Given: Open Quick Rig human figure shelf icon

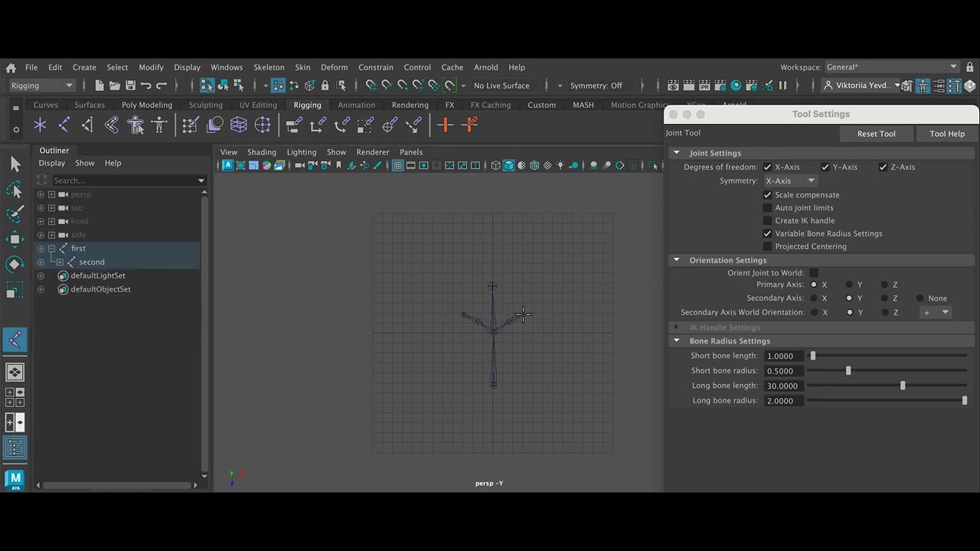Looking at the screenshot, I should pos(136,125).
